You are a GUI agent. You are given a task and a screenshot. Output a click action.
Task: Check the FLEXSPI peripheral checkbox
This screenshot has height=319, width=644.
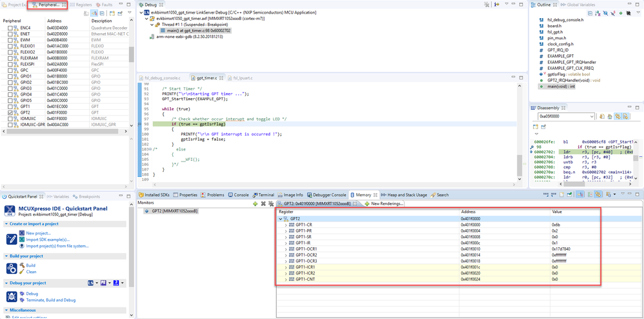(x=10, y=64)
